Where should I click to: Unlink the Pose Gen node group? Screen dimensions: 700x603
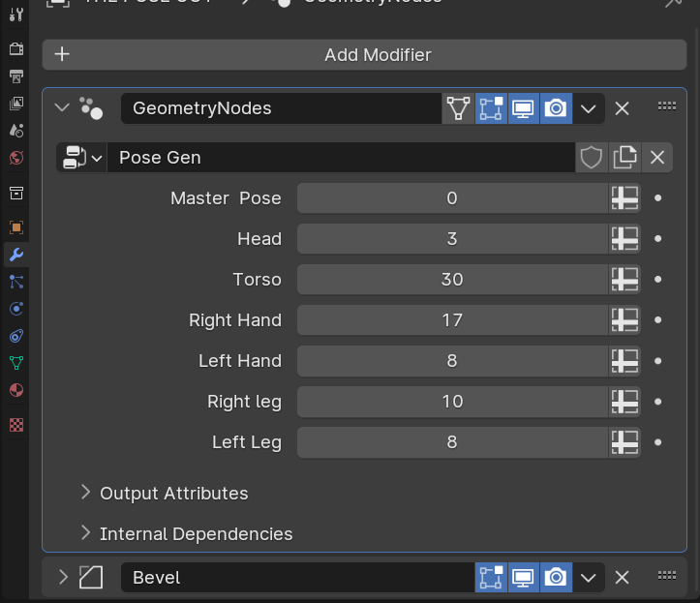657,158
